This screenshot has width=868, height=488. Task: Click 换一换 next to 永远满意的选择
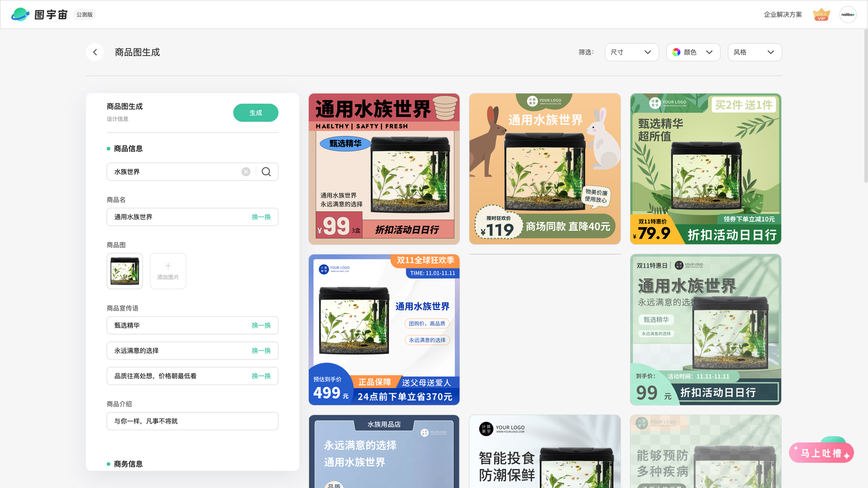point(261,351)
